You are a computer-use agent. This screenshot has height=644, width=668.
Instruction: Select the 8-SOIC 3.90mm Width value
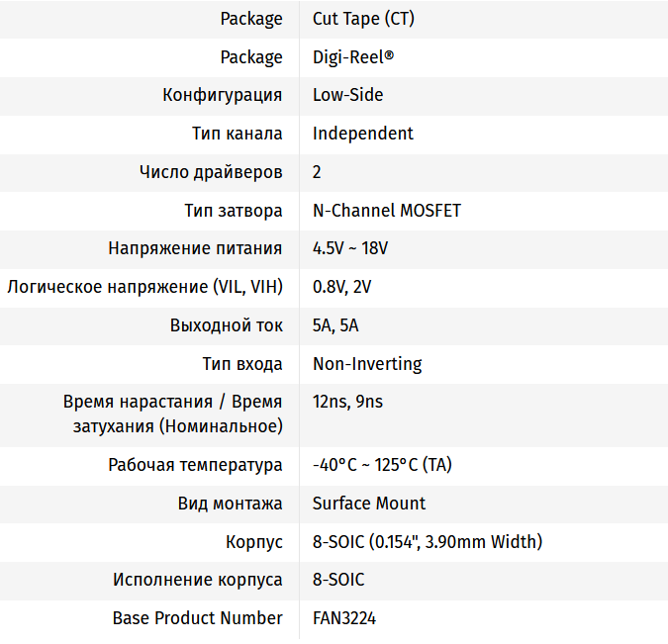coord(428,542)
